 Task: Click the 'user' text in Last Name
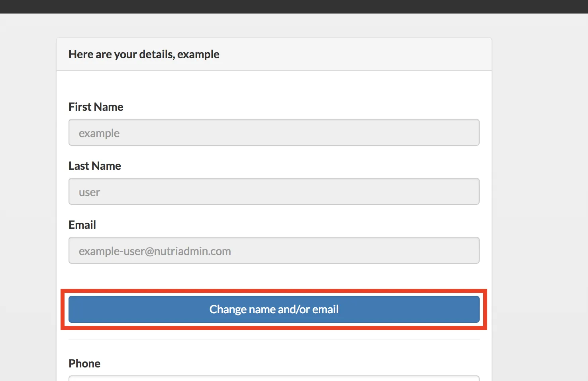[89, 192]
